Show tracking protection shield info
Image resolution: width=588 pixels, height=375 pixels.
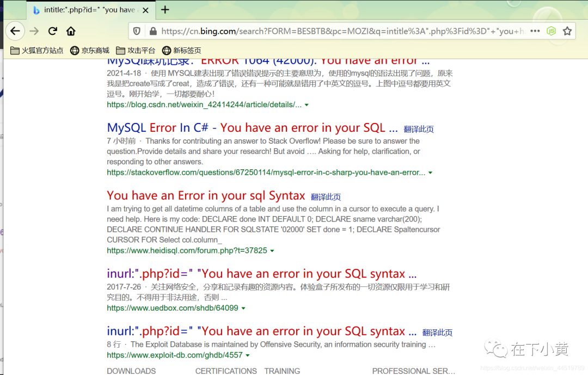tap(137, 31)
